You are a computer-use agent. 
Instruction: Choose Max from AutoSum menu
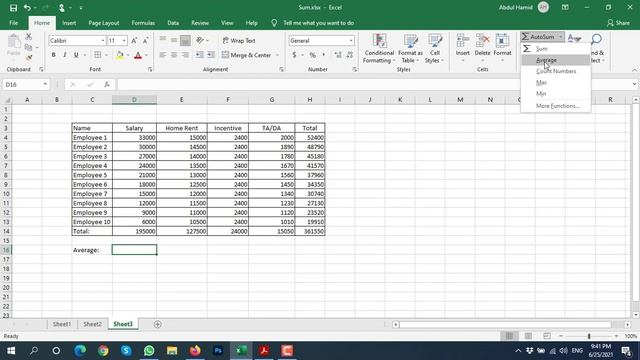556,82
